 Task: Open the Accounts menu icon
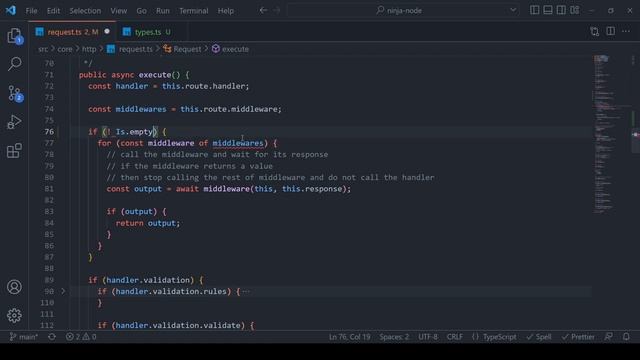click(14, 287)
